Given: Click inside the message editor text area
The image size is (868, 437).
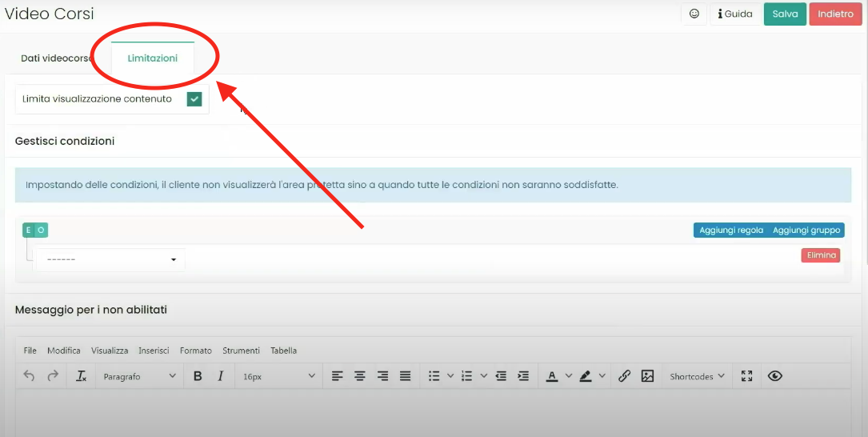Looking at the screenshot, I should click(x=432, y=412).
